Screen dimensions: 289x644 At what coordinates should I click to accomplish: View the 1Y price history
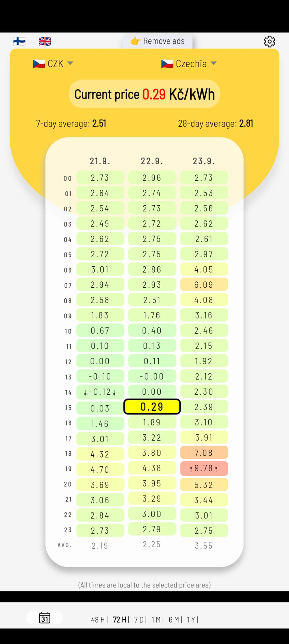point(191,619)
